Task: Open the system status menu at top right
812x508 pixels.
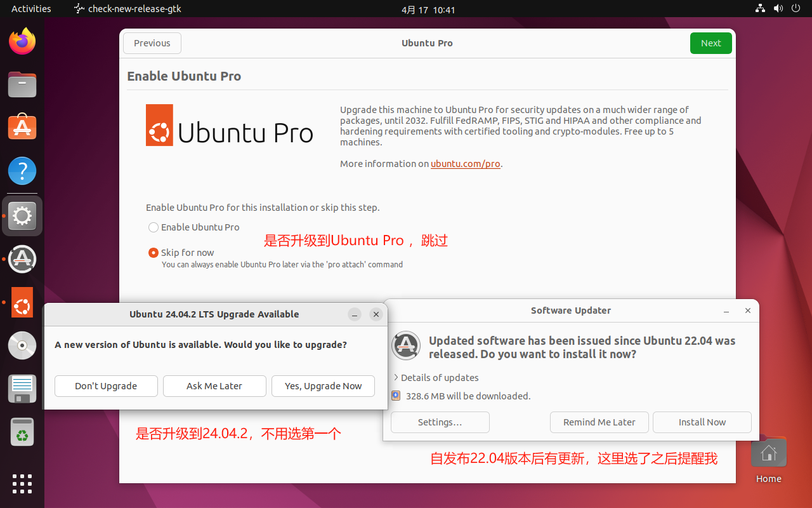Action: coord(778,8)
